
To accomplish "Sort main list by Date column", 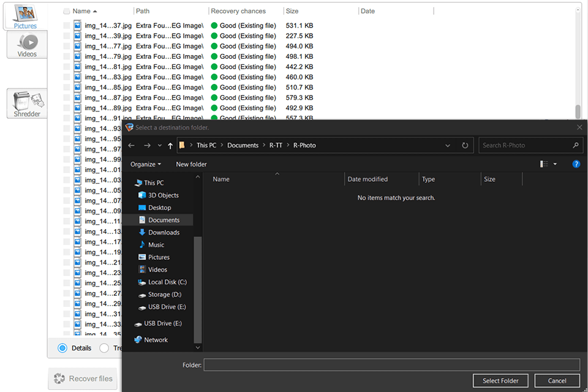I will (367, 11).
